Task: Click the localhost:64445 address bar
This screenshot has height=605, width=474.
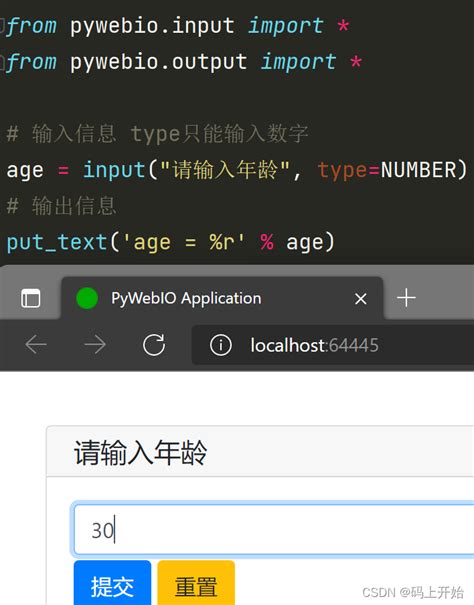Action: pyautogui.click(x=333, y=345)
